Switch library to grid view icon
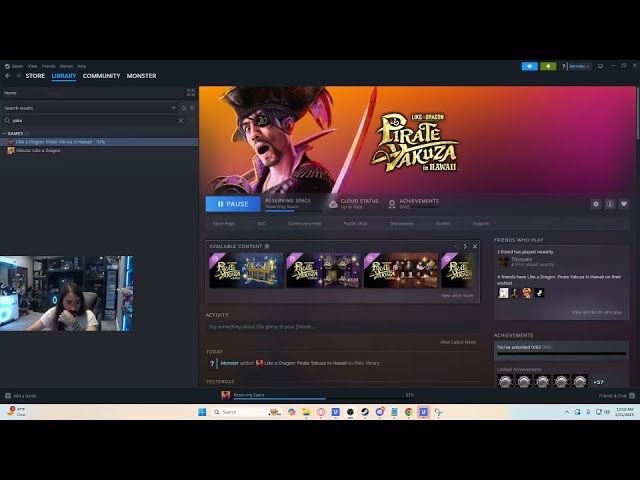 [x=191, y=93]
